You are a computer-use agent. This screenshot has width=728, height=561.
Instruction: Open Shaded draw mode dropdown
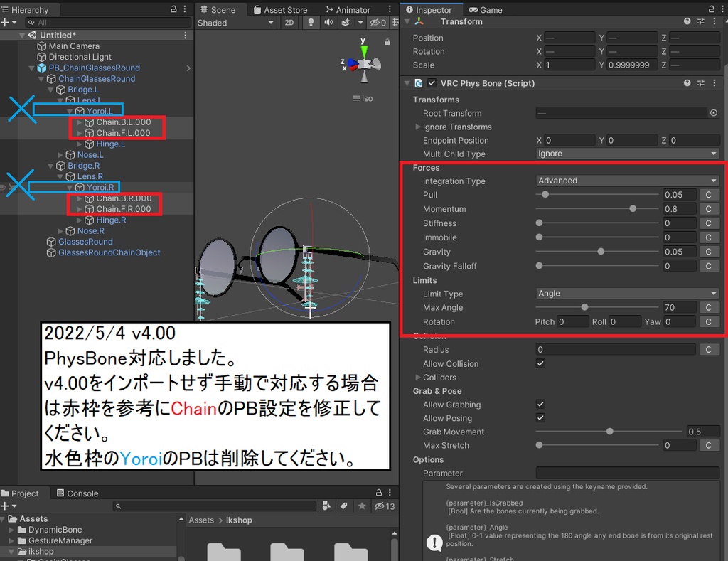[x=235, y=22]
